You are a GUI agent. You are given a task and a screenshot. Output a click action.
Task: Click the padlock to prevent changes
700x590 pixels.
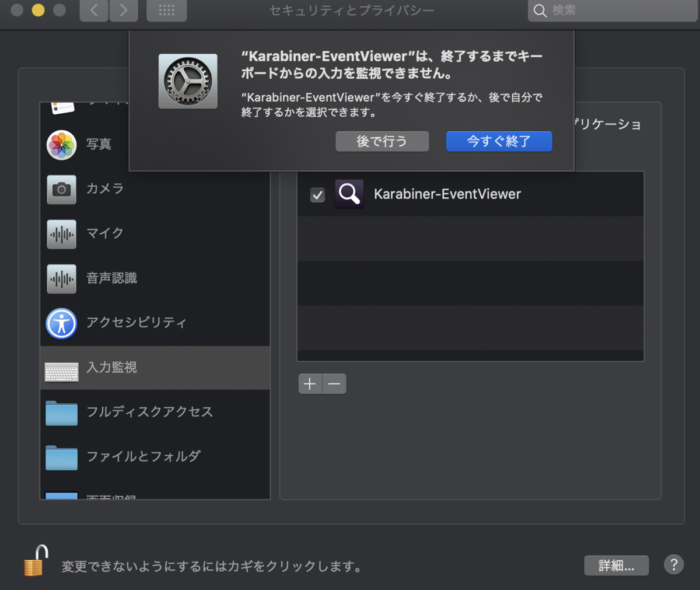tap(36, 560)
